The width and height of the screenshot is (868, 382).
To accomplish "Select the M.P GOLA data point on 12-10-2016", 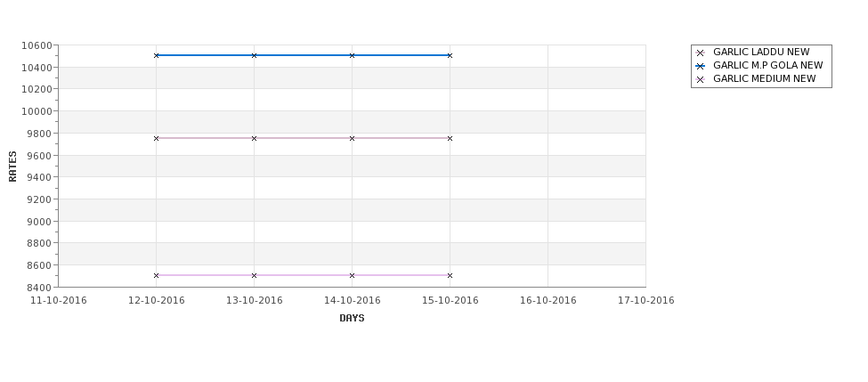I will tap(156, 55).
